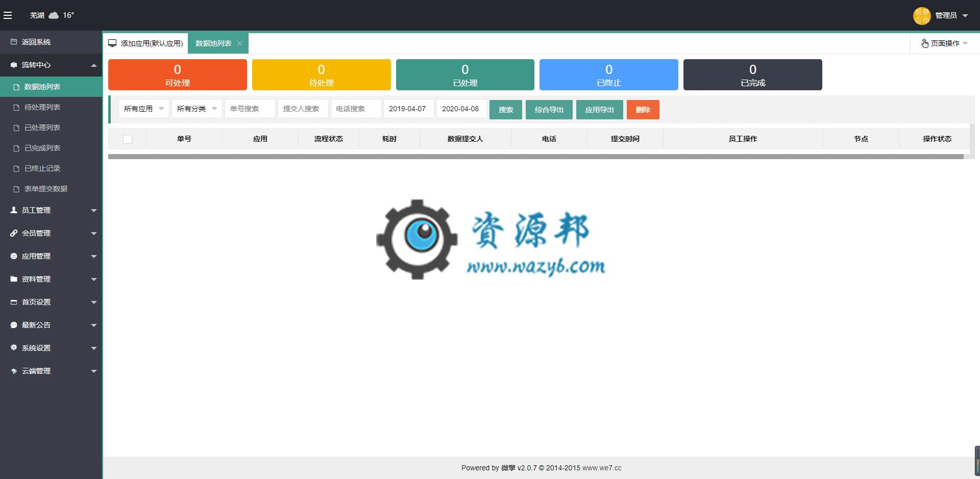Click the 云端管理 icon
Viewport: 980px width, 479px height.
(x=14, y=371)
